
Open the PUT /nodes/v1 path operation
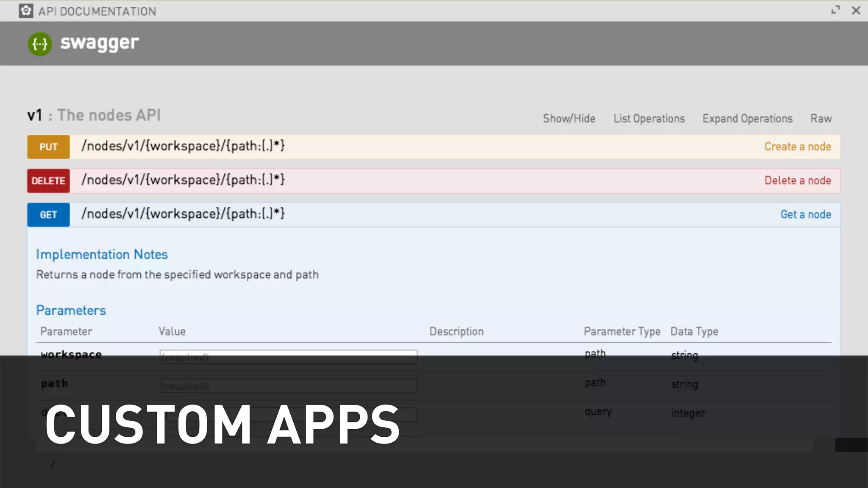(183, 146)
